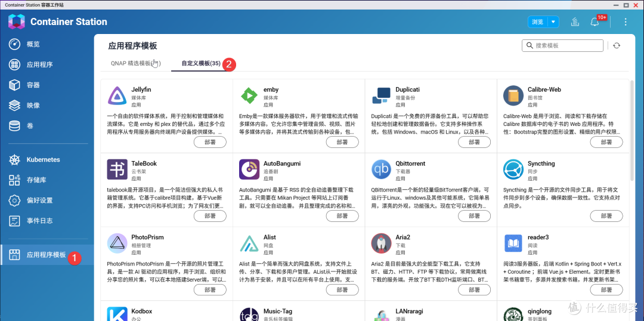644x321 pixels.
Task: Open the stacked layers icon in header
Action: click(575, 22)
